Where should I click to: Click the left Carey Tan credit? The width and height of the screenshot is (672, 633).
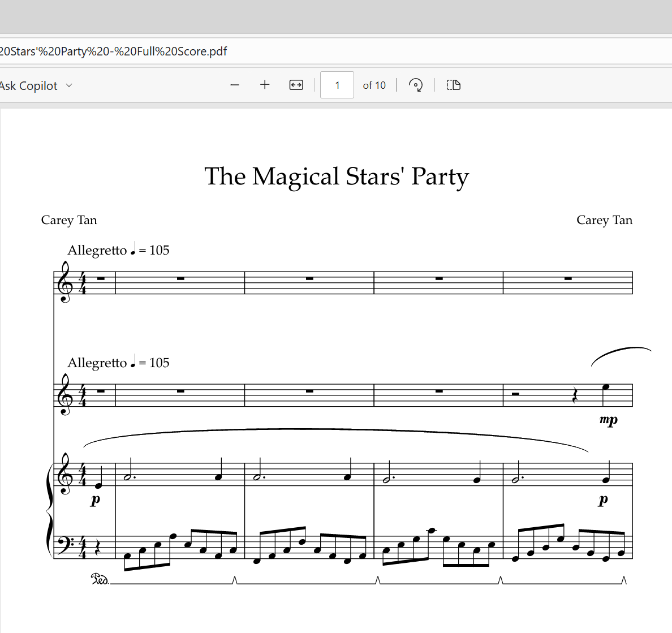point(69,220)
